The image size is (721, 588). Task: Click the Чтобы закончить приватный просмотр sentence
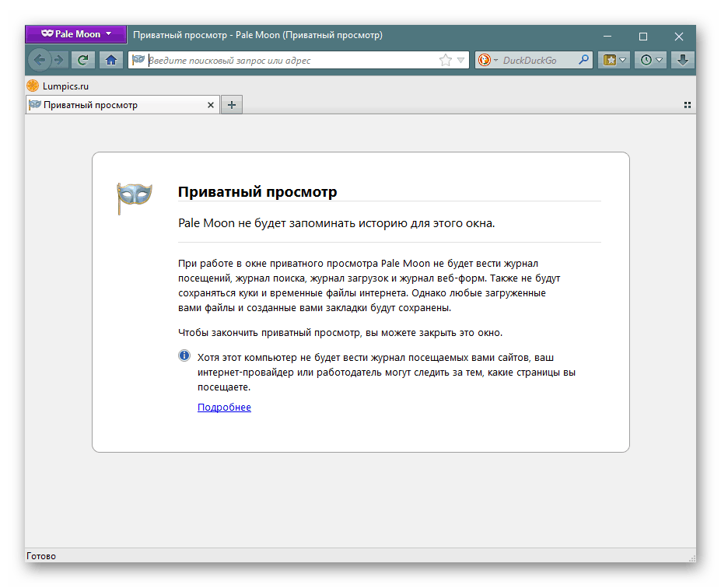pos(340,332)
